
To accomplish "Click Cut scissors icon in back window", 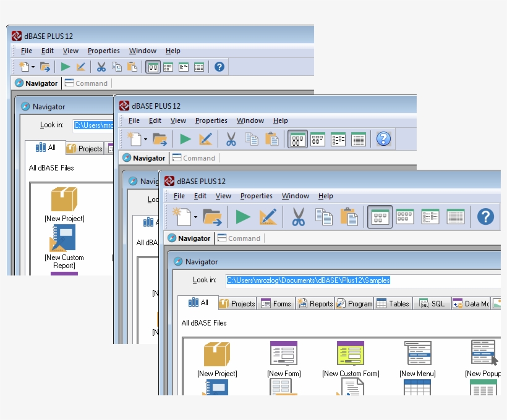I will click(x=101, y=67).
